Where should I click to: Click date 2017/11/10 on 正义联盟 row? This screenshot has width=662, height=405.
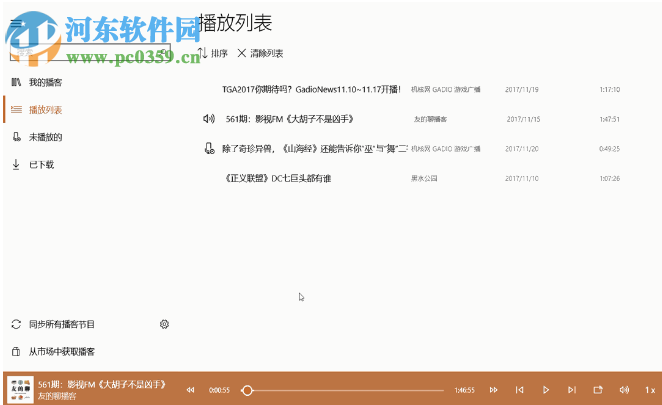[522, 178]
